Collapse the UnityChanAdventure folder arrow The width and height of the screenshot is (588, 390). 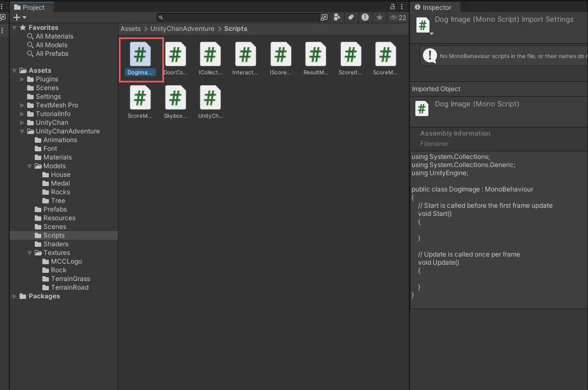22,131
